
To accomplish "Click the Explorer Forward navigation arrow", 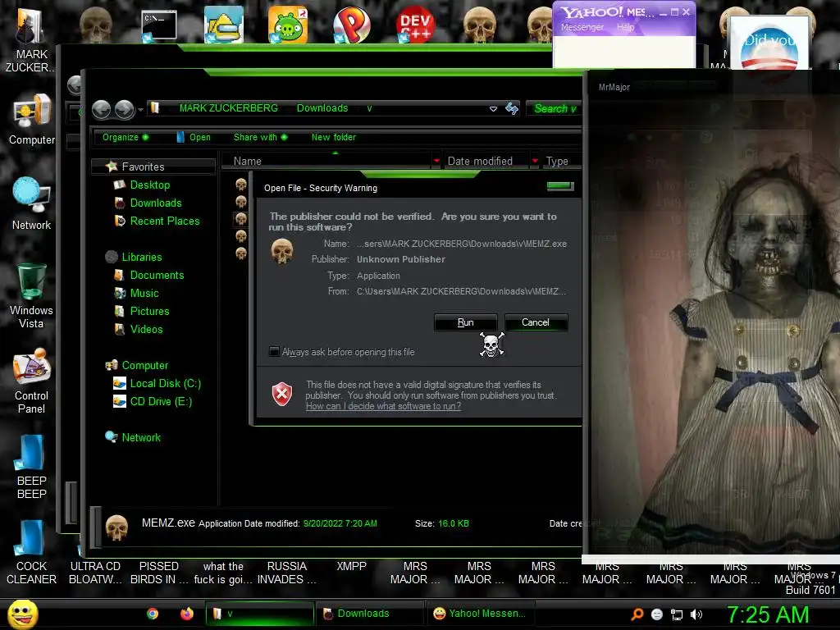I will [x=125, y=109].
